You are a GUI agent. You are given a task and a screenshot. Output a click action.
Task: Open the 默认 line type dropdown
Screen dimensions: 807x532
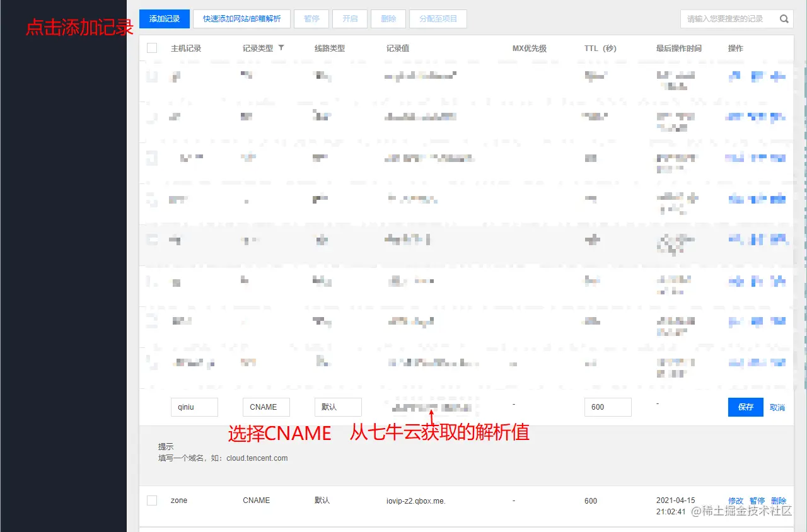(x=338, y=407)
